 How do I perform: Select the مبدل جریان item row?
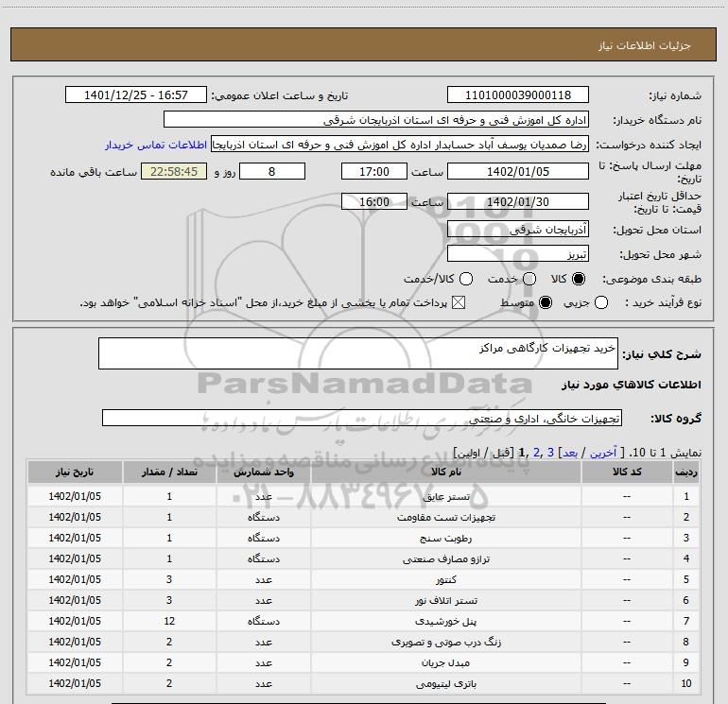pos(363,662)
